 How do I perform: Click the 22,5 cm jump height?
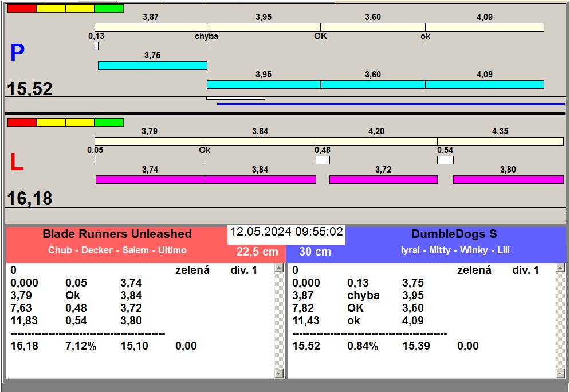tap(257, 251)
